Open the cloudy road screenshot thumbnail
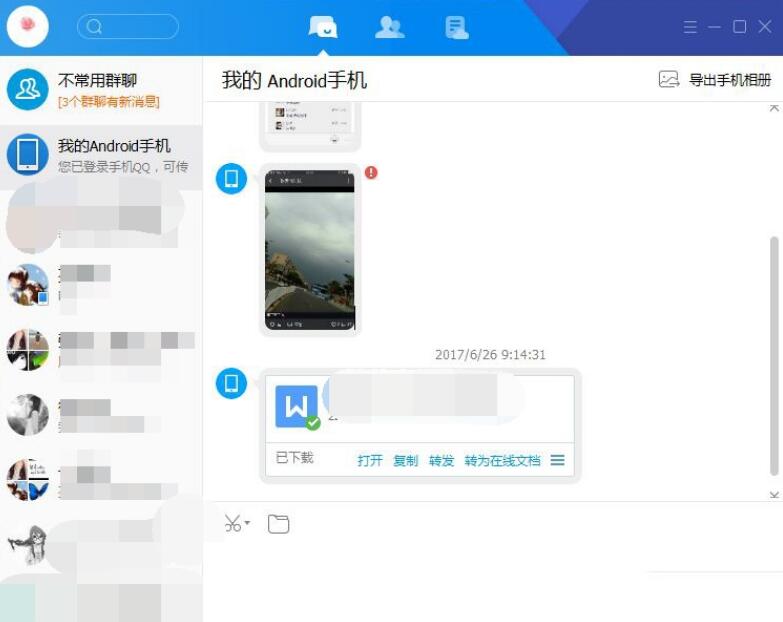783x622 pixels. [x=310, y=250]
